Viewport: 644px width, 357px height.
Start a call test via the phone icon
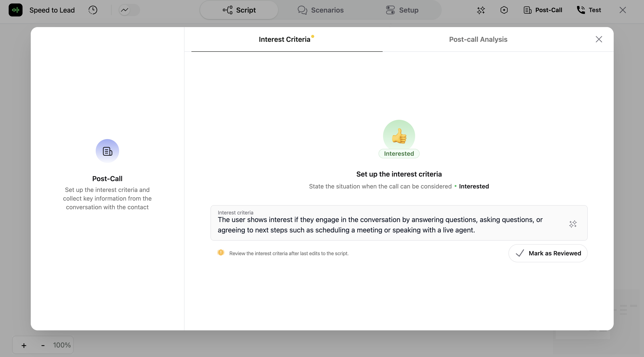[x=581, y=10]
